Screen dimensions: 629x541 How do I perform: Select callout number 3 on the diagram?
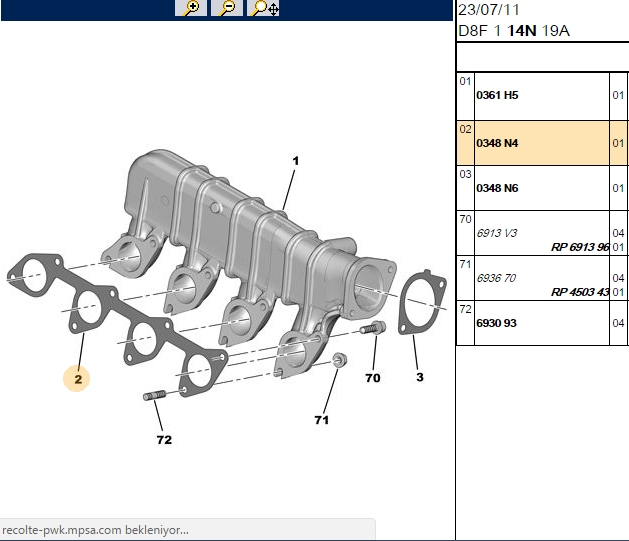(x=420, y=377)
